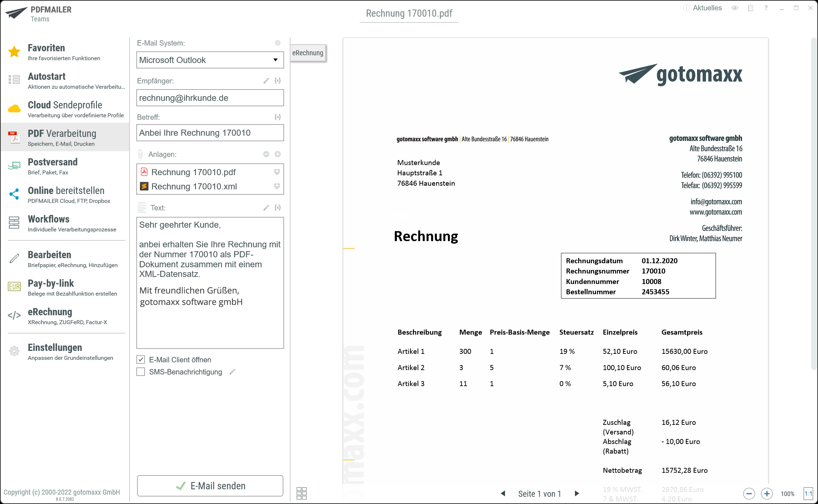
Task: Click the zoom out minus icon
Action: click(749, 494)
